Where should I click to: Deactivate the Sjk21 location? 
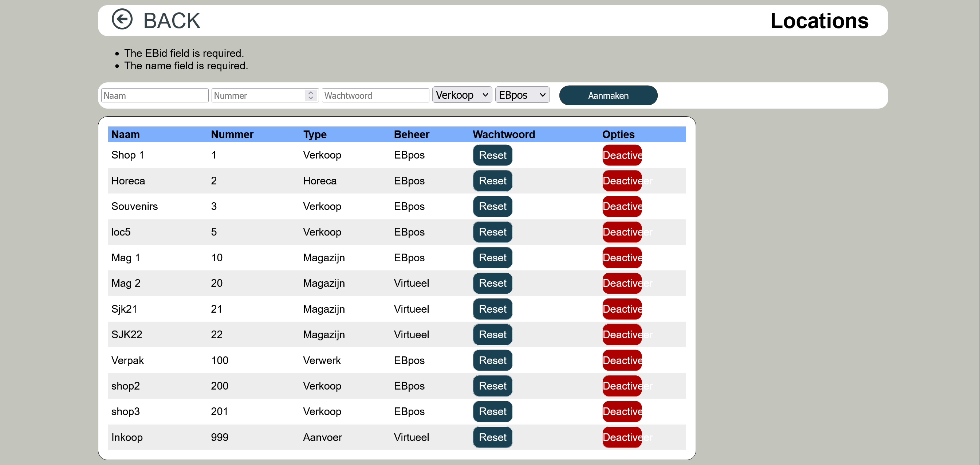(x=622, y=309)
